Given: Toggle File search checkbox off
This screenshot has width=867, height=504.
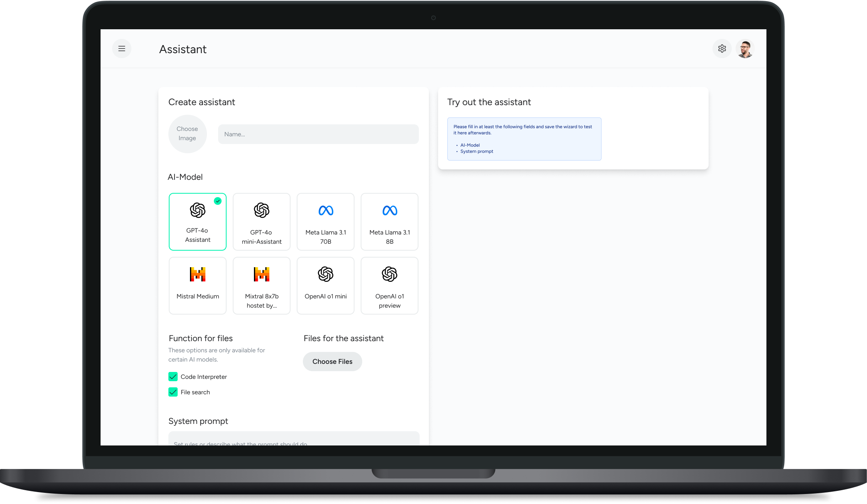Looking at the screenshot, I should [173, 392].
